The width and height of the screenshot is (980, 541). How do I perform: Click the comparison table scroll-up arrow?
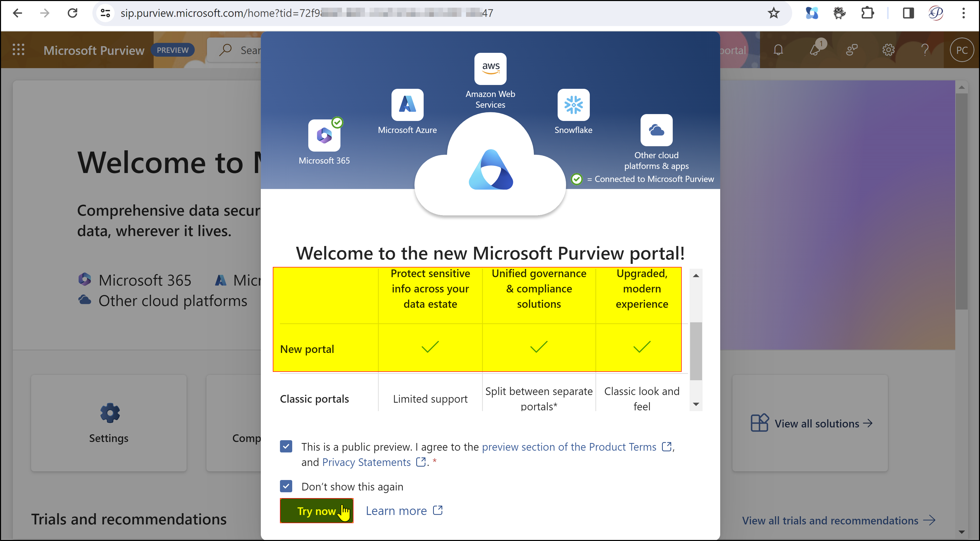coord(696,276)
